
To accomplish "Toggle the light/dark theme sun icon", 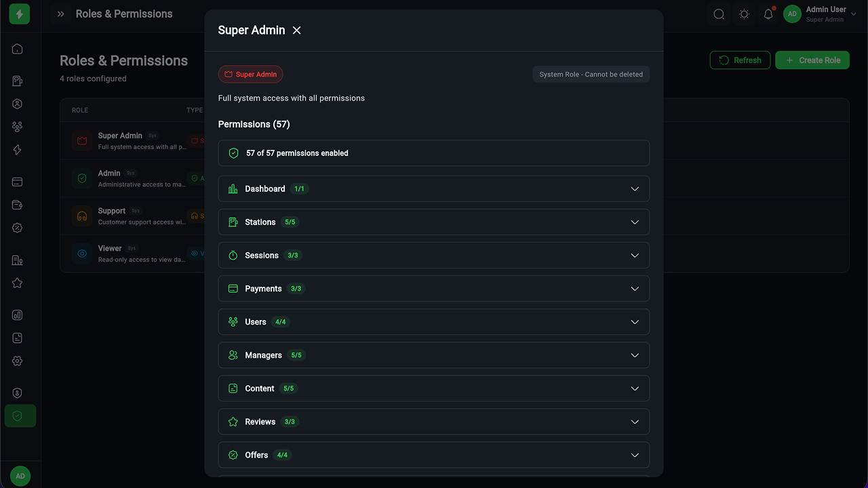I will [x=744, y=14].
